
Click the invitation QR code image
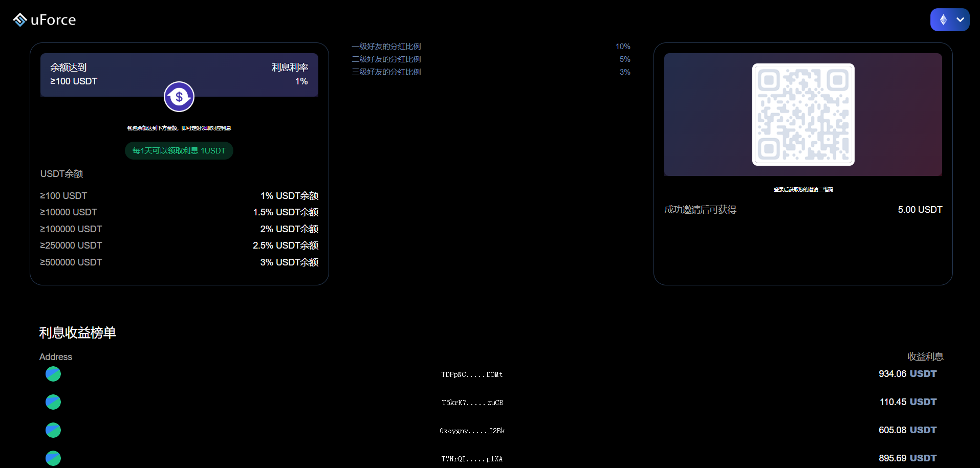point(803,115)
